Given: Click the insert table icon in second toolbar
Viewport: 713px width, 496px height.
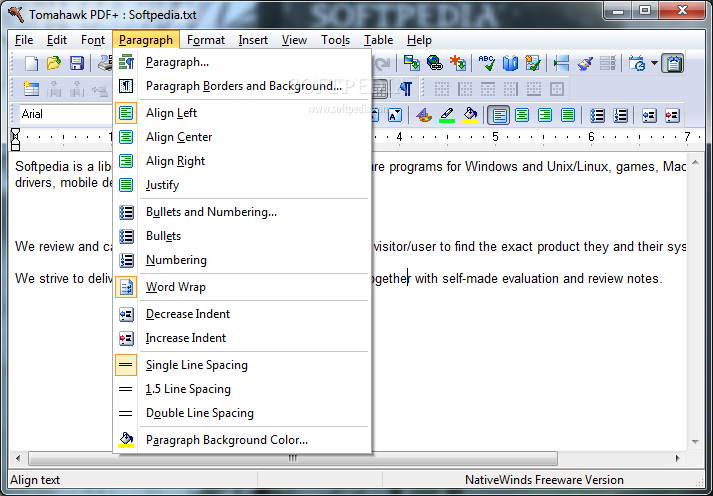Looking at the screenshot, I should [x=31, y=89].
